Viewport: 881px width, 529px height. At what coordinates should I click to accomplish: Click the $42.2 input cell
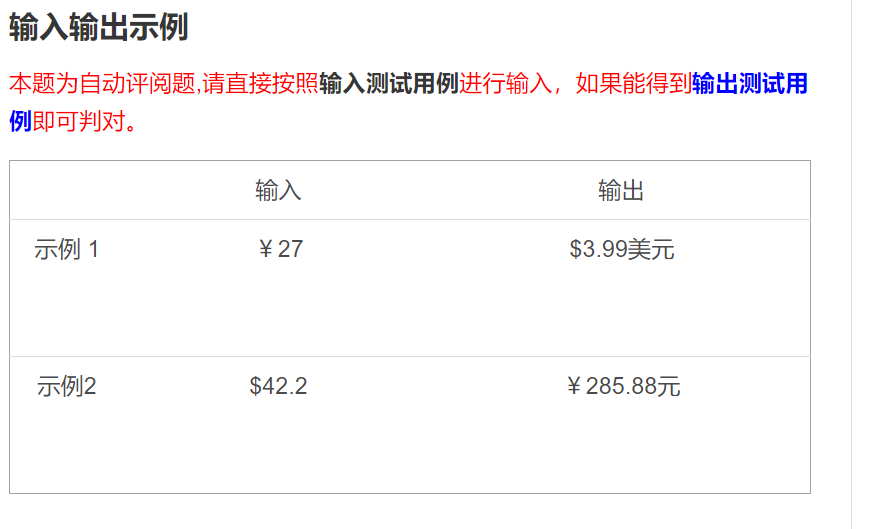pos(278,386)
